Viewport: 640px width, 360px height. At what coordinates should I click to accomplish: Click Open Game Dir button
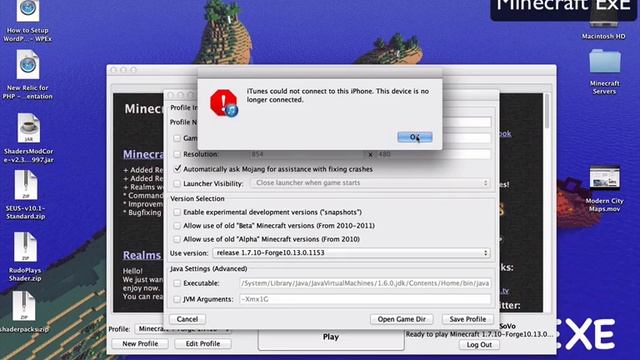tap(402, 319)
